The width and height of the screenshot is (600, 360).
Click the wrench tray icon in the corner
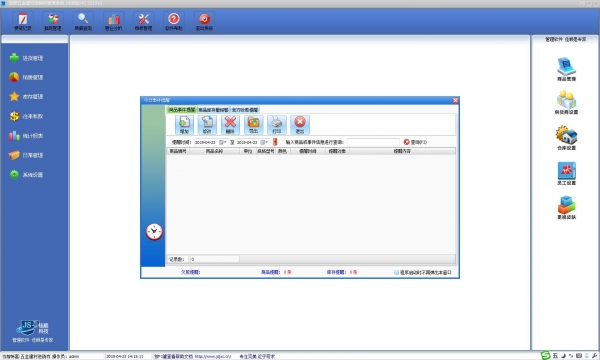pyautogui.click(x=595, y=356)
